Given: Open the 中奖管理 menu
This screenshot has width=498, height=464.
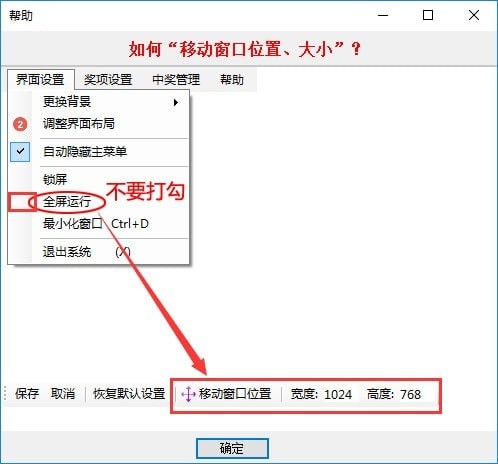Looking at the screenshot, I should pyautogui.click(x=176, y=80).
